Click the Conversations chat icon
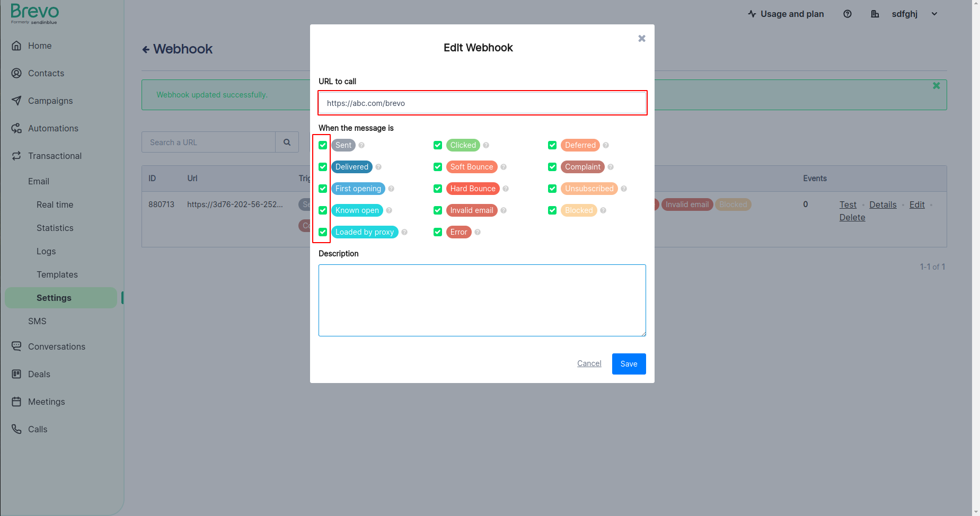Image resolution: width=980 pixels, height=516 pixels. 16,346
